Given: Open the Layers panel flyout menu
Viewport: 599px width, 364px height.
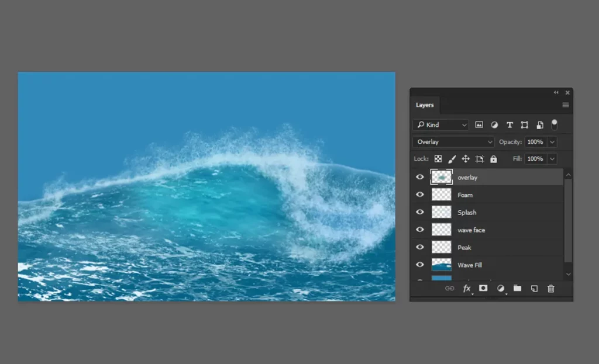Looking at the screenshot, I should coord(565,105).
